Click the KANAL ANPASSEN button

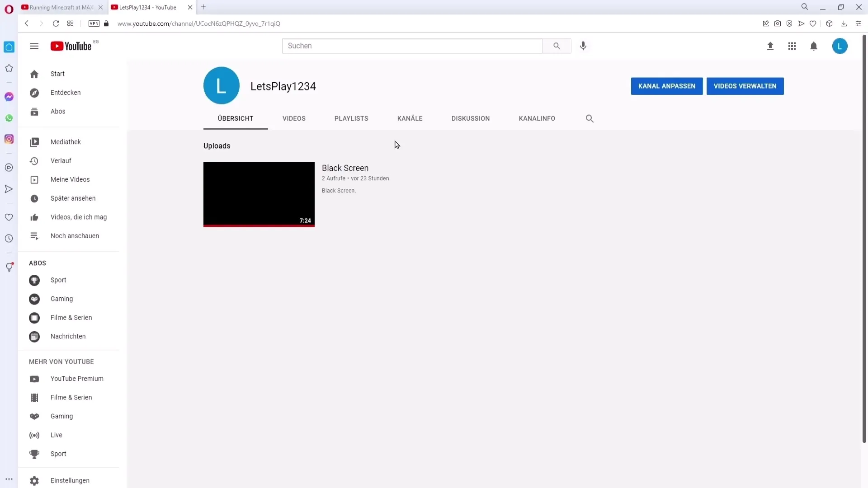point(666,86)
